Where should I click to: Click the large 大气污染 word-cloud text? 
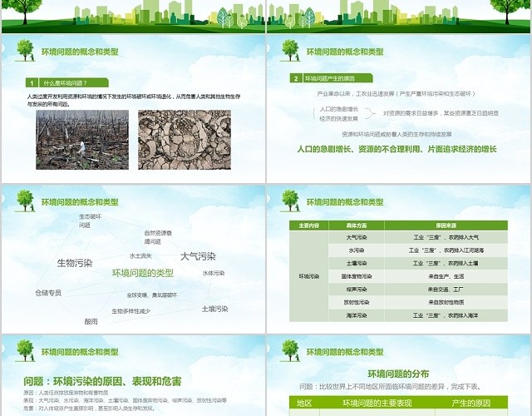point(198,256)
